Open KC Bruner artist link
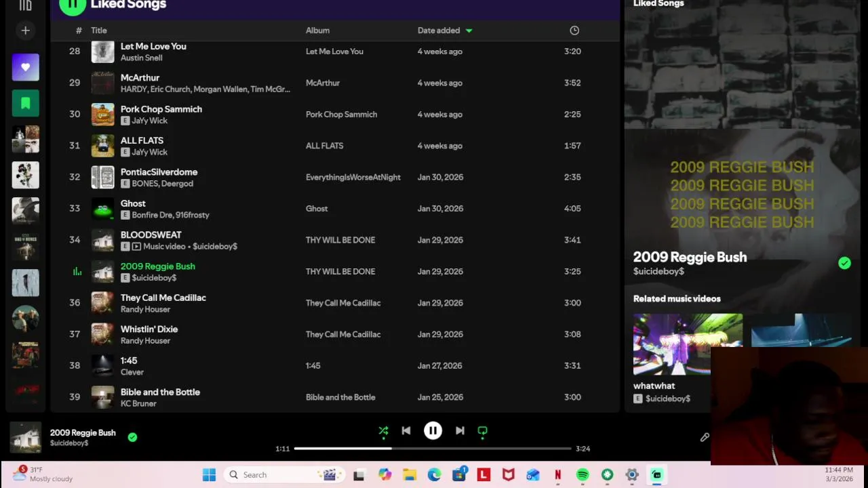This screenshot has width=868, height=488. [x=138, y=403]
